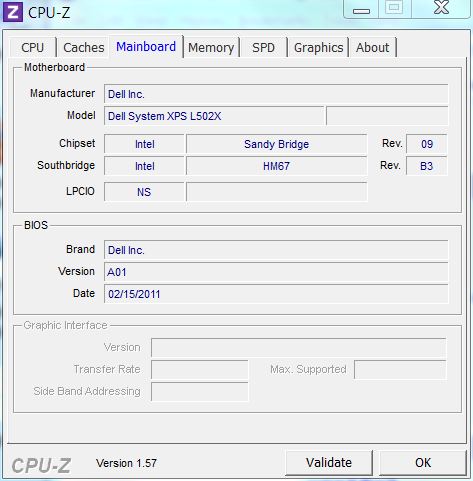The height and width of the screenshot is (481, 473).
Task: Click the Model field Dell System XPS L502X
Action: (x=214, y=116)
